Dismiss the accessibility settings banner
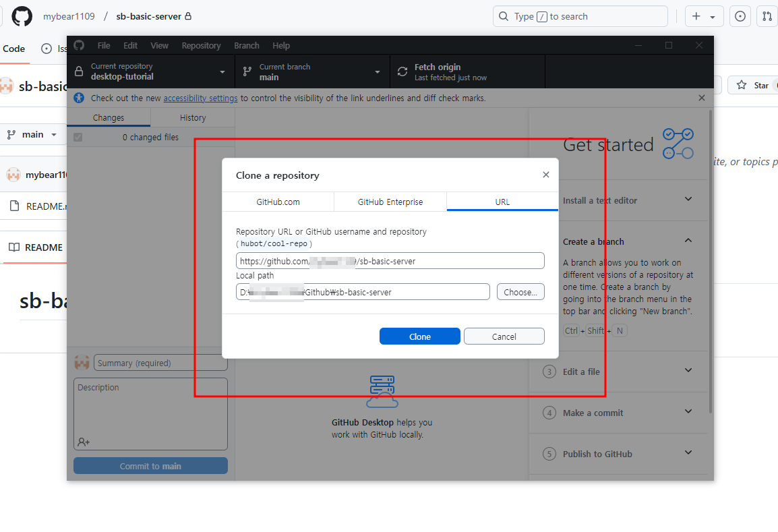The height and width of the screenshot is (532, 778). [702, 98]
